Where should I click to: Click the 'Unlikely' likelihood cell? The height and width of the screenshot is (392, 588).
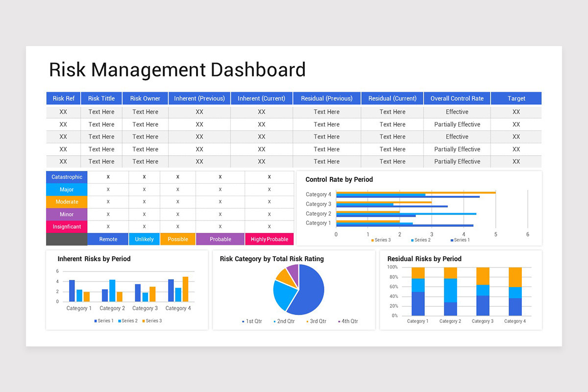click(x=144, y=239)
